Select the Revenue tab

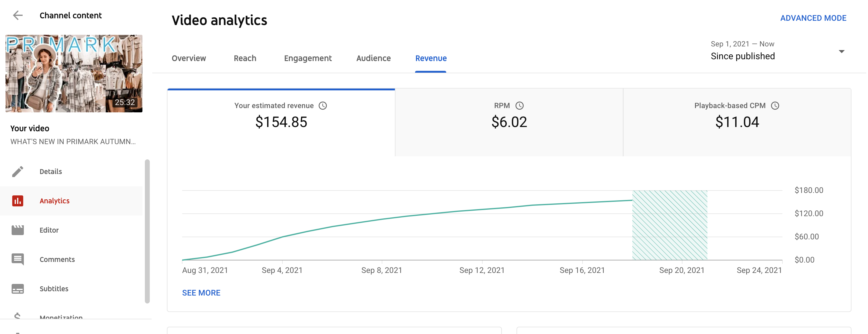click(x=431, y=58)
